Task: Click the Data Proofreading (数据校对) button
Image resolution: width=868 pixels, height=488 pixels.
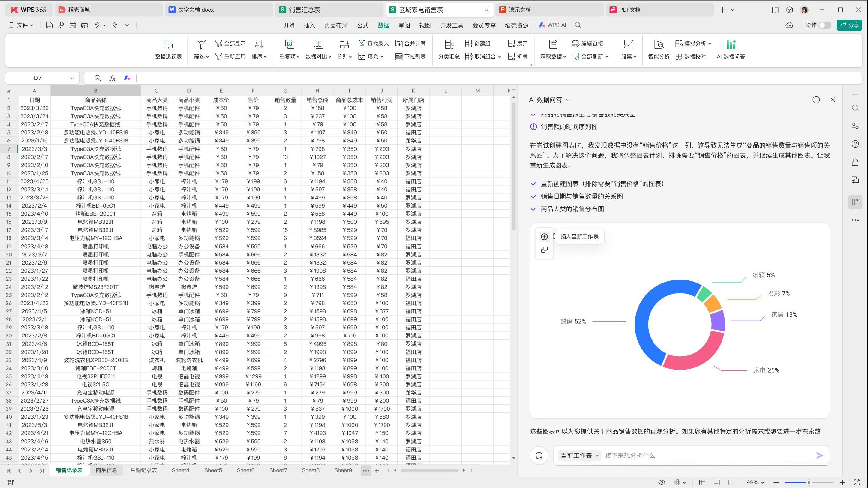Action: (691, 56)
